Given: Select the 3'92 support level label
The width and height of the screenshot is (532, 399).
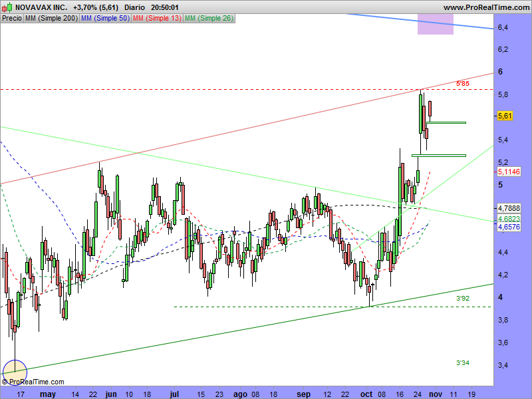Looking at the screenshot, I should pyautogui.click(x=462, y=298).
